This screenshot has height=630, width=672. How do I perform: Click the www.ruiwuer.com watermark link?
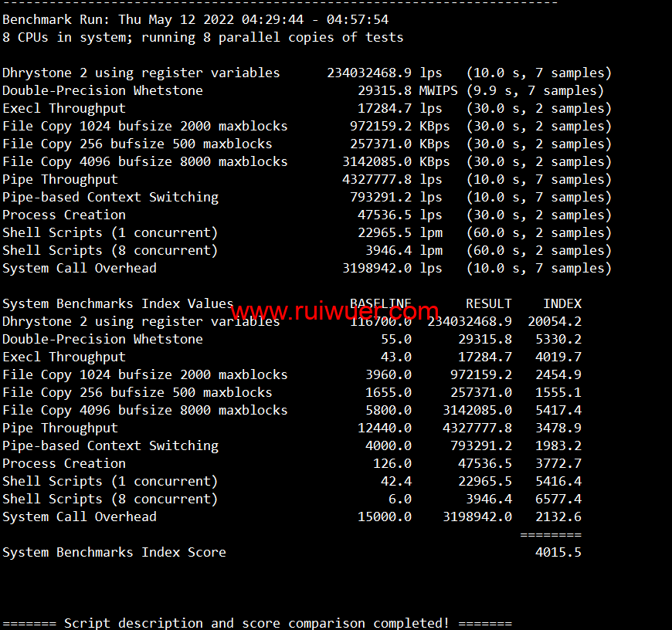[334, 311]
